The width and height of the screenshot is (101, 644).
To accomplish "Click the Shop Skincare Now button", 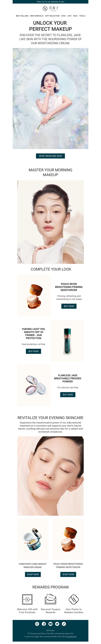I will 50,156.
